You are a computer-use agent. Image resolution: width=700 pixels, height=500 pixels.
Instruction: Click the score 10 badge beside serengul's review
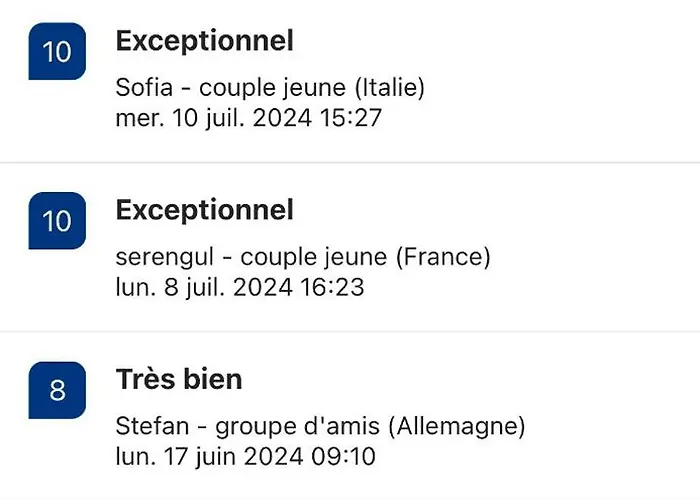pyautogui.click(x=57, y=220)
